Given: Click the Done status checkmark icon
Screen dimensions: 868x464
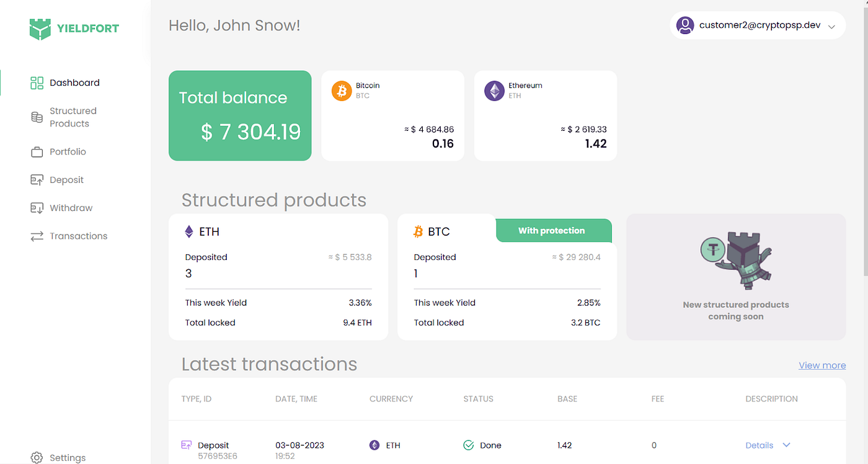Looking at the screenshot, I should [469, 445].
